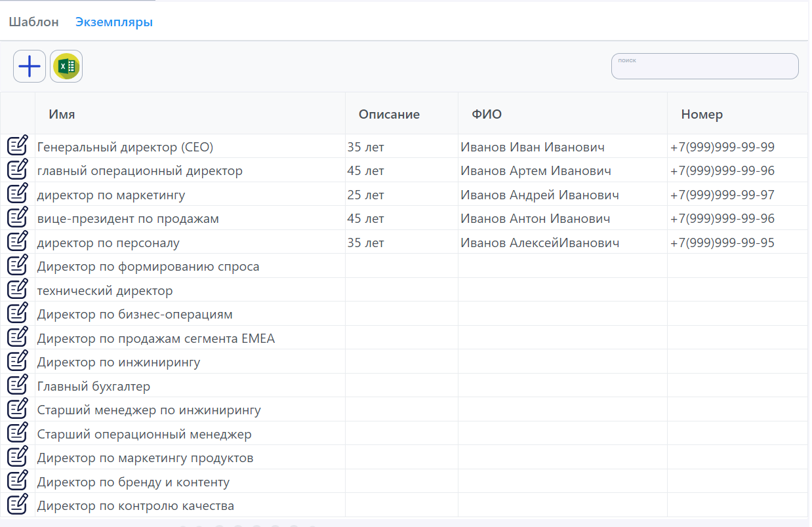Switch to the Шаблон tab
Image resolution: width=812 pixels, height=527 pixels.
(x=34, y=22)
